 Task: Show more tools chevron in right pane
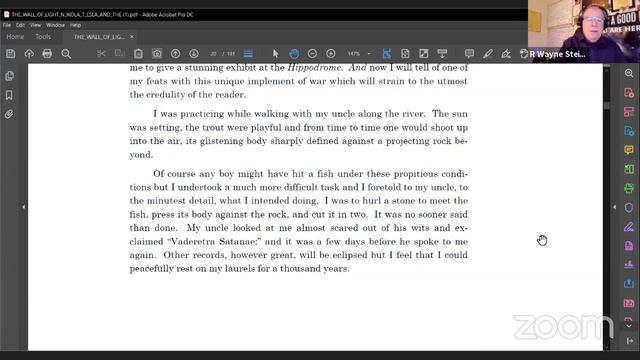coord(629,326)
